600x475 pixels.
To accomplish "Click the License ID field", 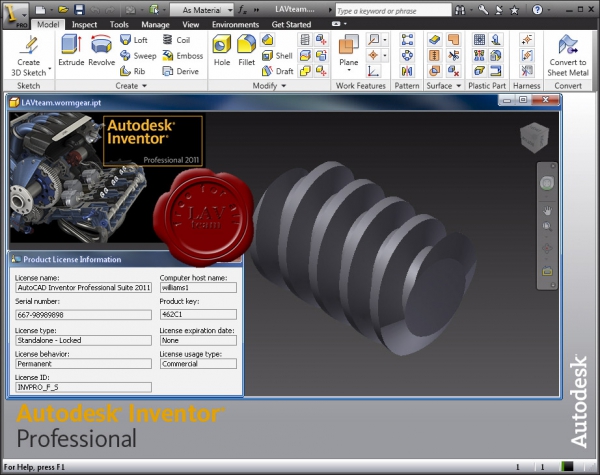I will tap(83, 387).
